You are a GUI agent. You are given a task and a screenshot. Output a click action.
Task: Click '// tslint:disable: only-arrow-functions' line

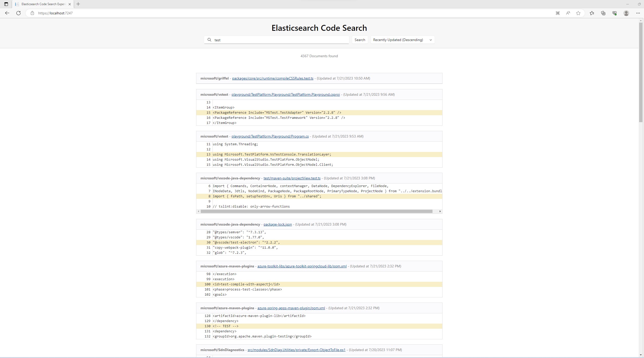pos(319,207)
